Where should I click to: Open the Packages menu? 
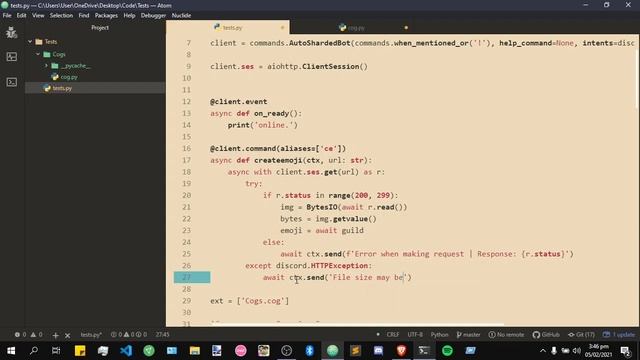coord(106,16)
